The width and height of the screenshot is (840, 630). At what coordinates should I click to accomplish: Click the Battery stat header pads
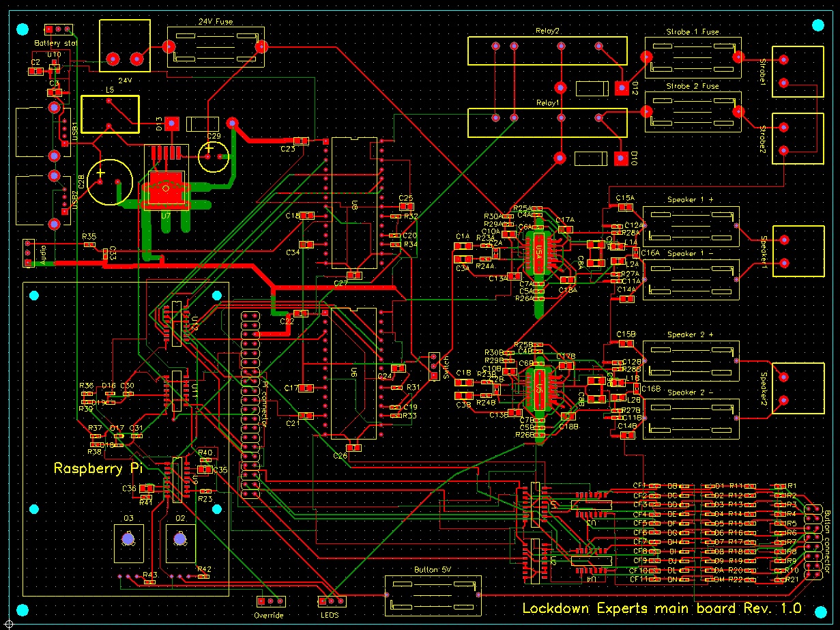(58, 29)
